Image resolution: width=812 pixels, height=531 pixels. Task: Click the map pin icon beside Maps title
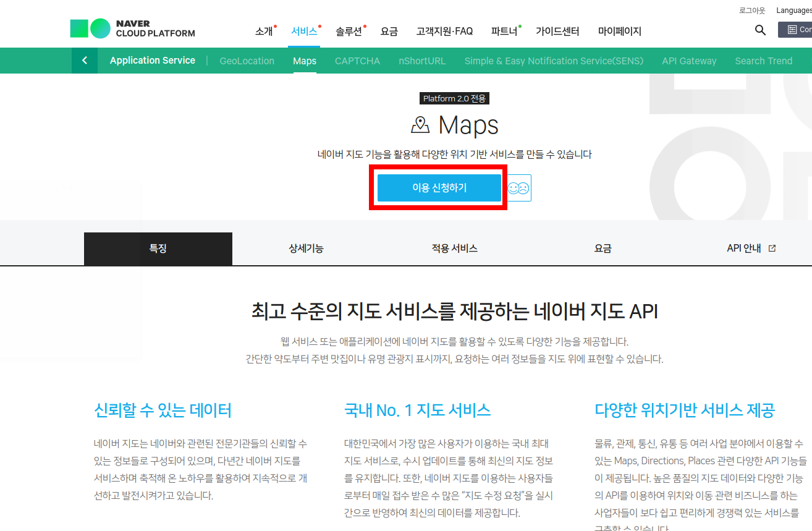pos(420,125)
